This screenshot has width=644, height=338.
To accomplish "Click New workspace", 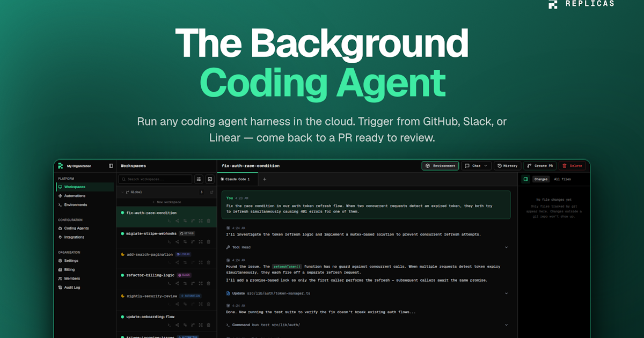I will 166,202.
